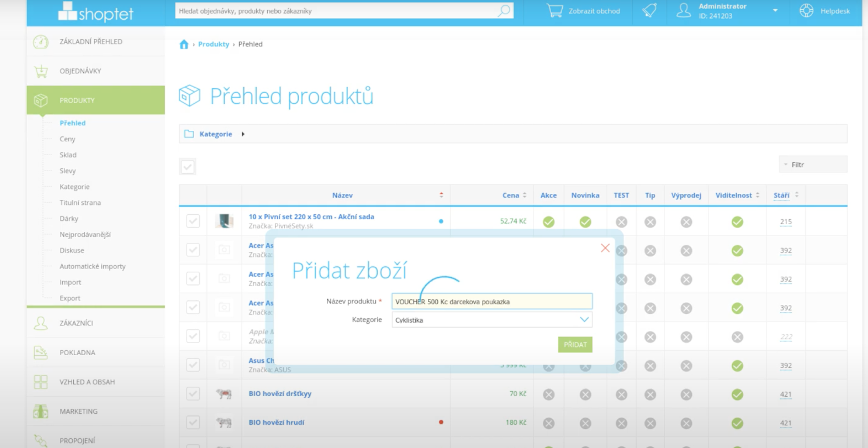Open Export submenu item
Screen dimensions: 868x448
(70, 298)
